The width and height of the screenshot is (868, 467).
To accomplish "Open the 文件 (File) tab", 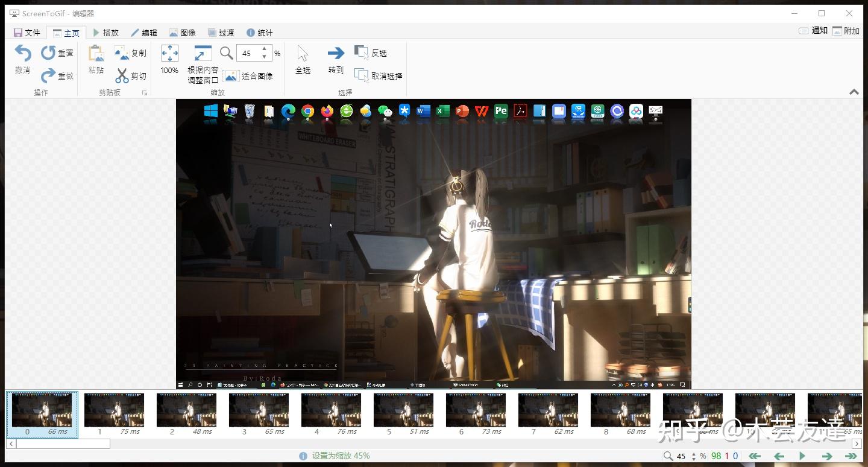I will tap(27, 33).
